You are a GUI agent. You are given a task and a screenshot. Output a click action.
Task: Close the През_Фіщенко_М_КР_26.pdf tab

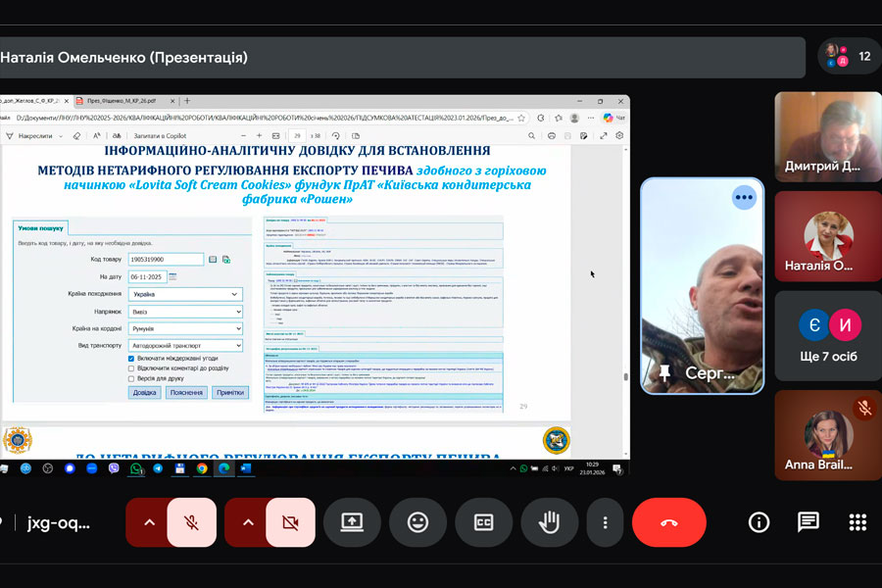click(172, 101)
